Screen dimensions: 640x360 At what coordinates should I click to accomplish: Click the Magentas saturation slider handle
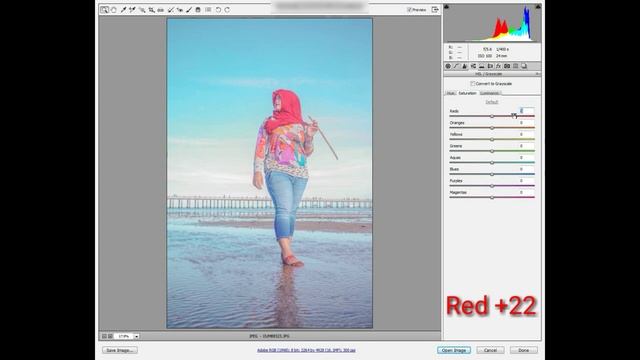(492, 198)
